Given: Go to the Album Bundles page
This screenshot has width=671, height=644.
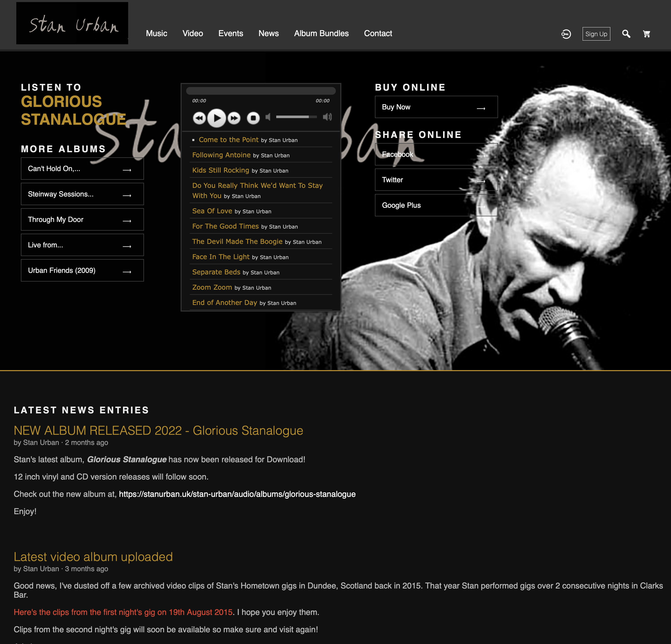Looking at the screenshot, I should pyautogui.click(x=321, y=33).
